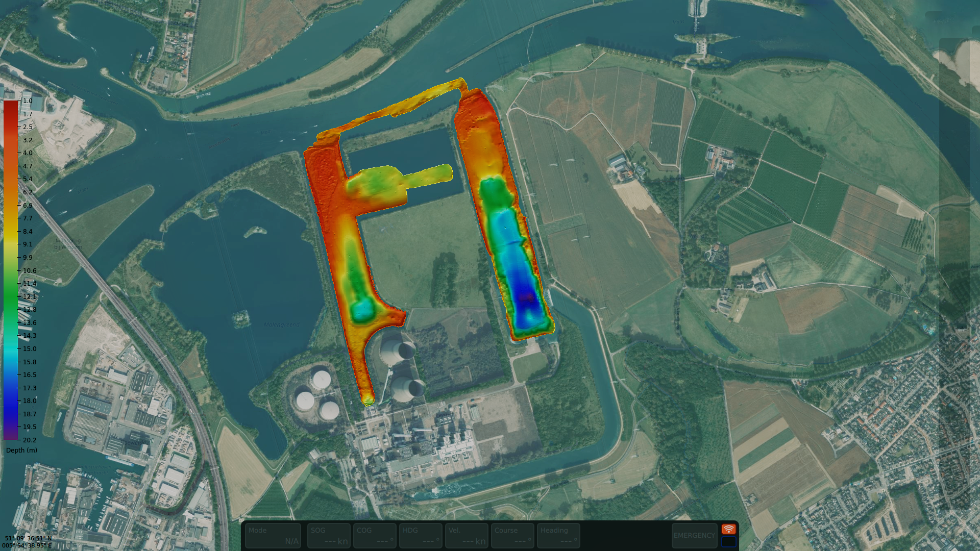The width and height of the screenshot is (980, 551).
Task: Click the 10.6 midpoint tick on the depth scale
Action: pos(29,270)
